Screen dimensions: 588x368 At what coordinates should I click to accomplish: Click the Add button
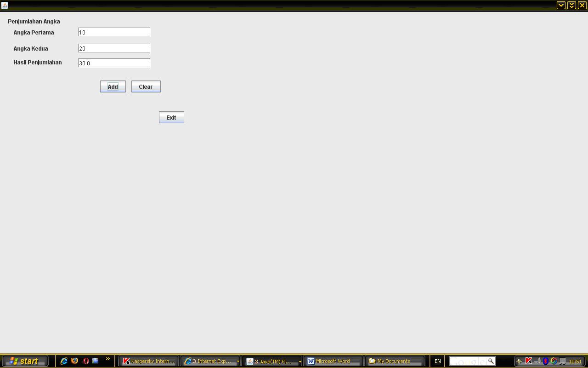(x=113, y=86)
